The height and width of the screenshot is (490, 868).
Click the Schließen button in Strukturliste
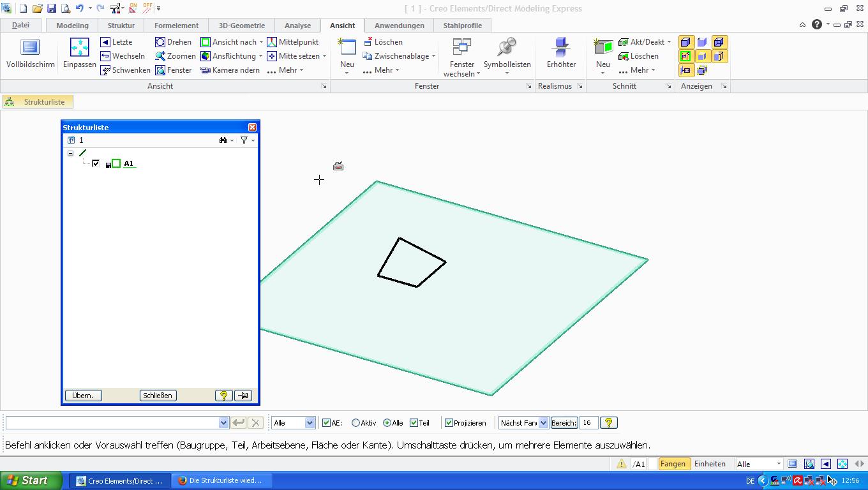pos(158,396)
